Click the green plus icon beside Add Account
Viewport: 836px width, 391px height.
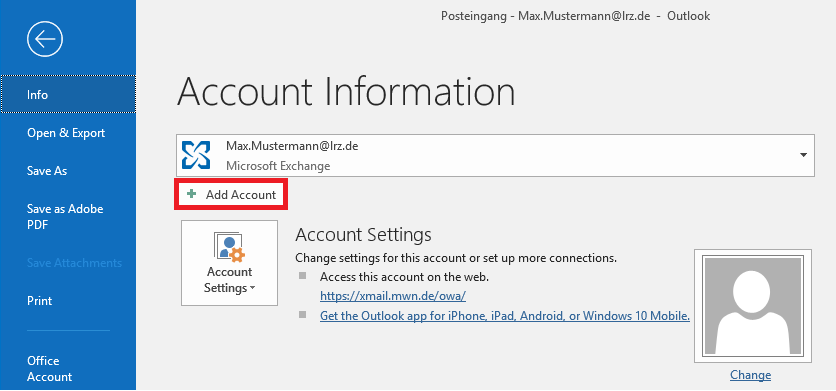[191, 194]
